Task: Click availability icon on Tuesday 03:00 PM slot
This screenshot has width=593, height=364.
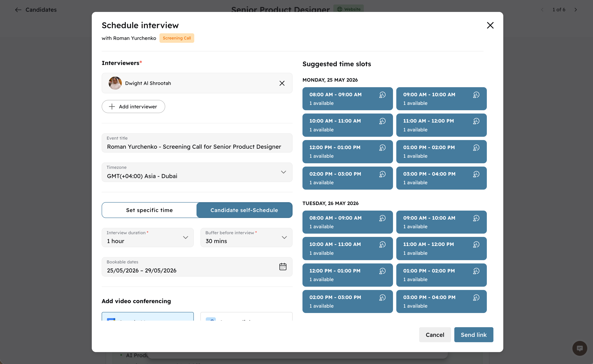Action: tap(476, 298)
